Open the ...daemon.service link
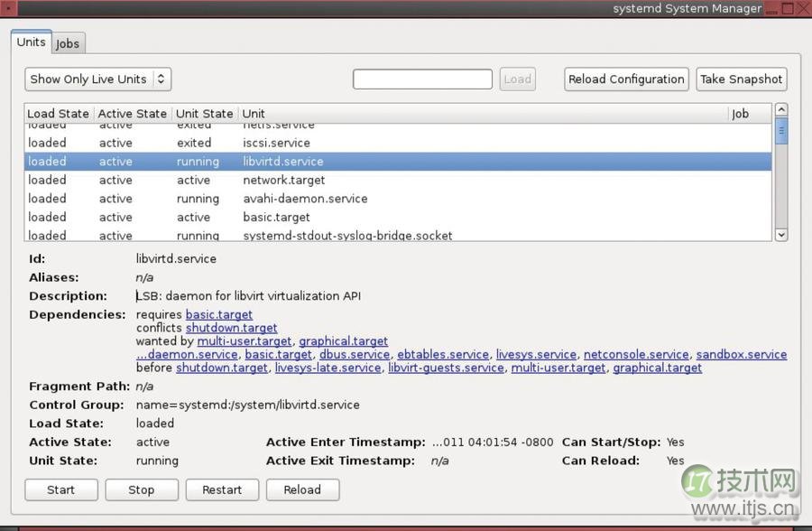The width and height of the screenshot is (812, 531). point(187,354)
